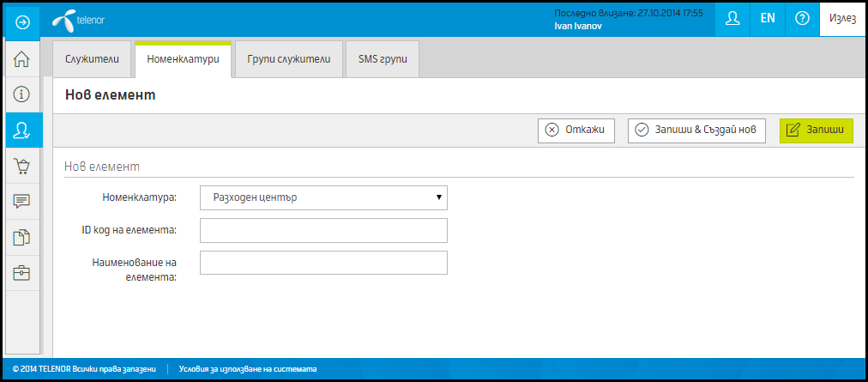The width and height of the screenshot is (868, 382).
Task: Open the user profile icon in the header
Action: [732, 18]
